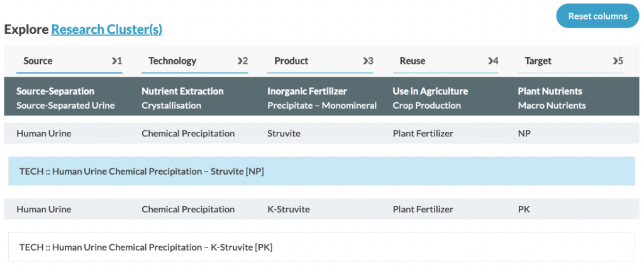Click the Source-Separation header cell
Screen dimensions: 644x272
pyautogui.click(x=65, y=97)
